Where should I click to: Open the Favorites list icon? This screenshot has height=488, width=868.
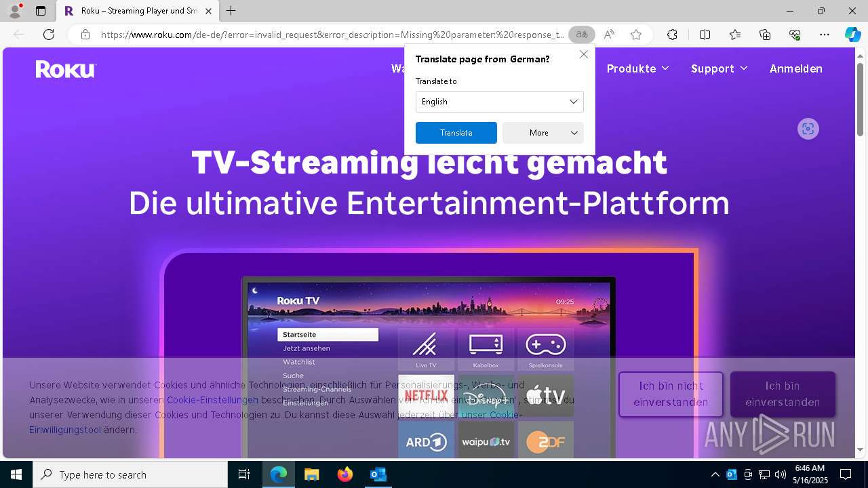tap(735, 35)
